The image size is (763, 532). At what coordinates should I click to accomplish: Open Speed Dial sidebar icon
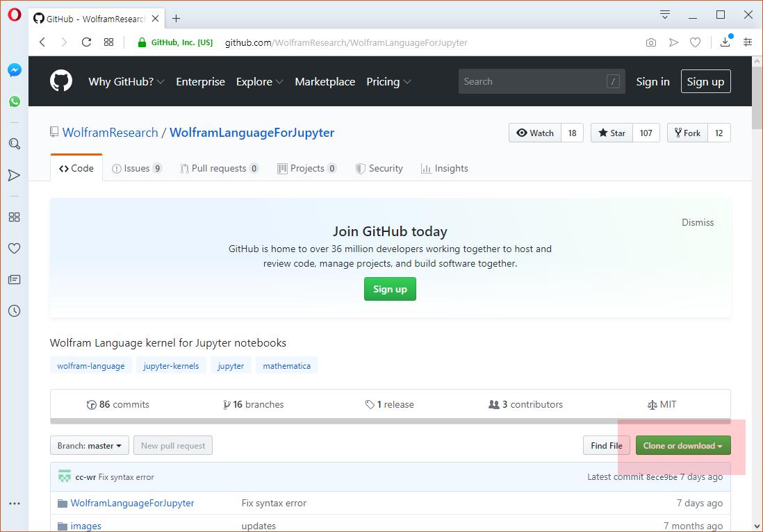point(15,217)
